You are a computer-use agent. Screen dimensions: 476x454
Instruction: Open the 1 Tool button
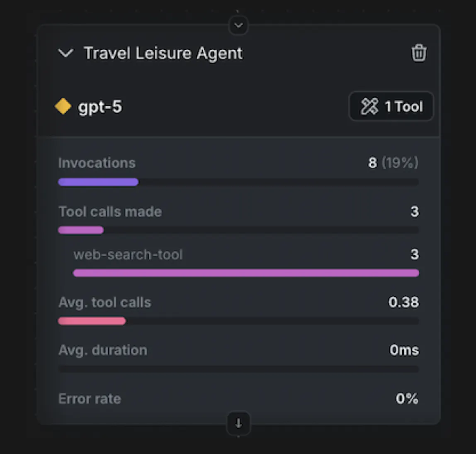coord(391,107)
